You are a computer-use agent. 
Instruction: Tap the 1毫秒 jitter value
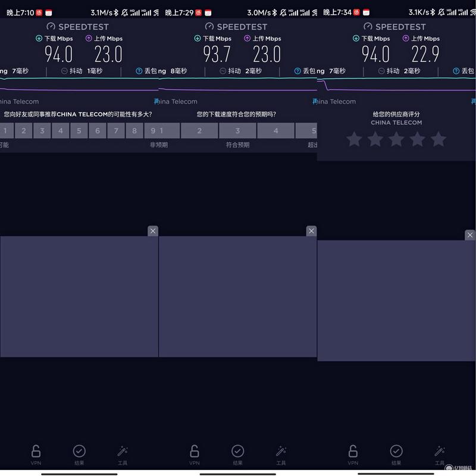tap(95, 71)
